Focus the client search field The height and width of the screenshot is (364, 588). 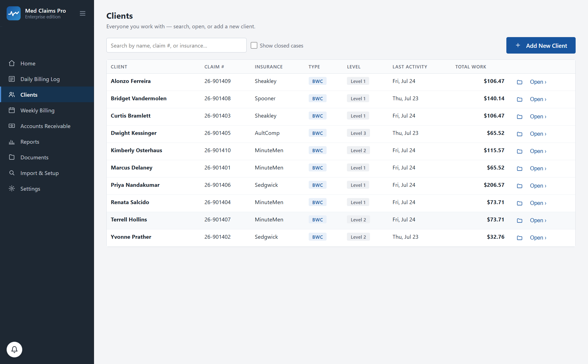click(x=176, y=45)
